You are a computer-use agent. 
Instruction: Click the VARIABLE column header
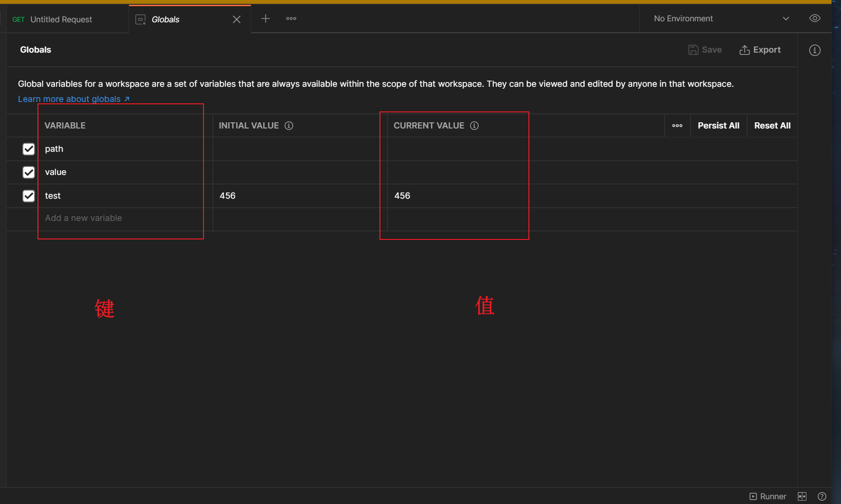coord(65,126)
